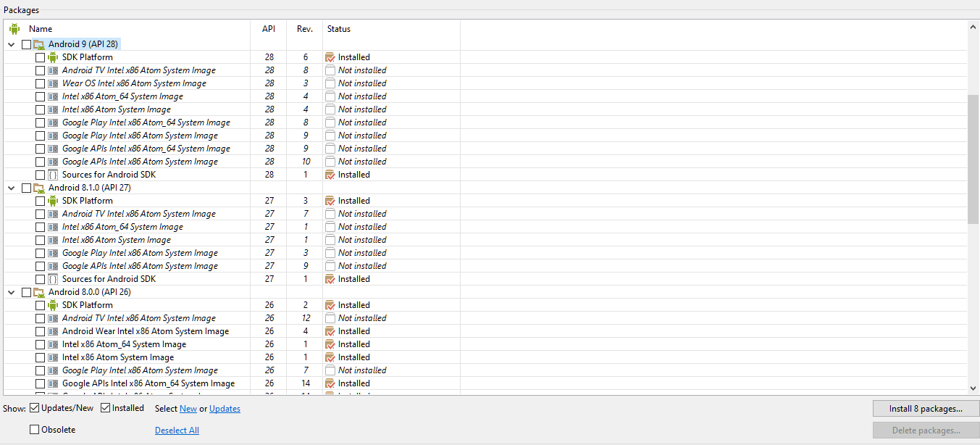Click the Delete packages button
The width and height of the screenshot is (980, 445).
point(926,431)
